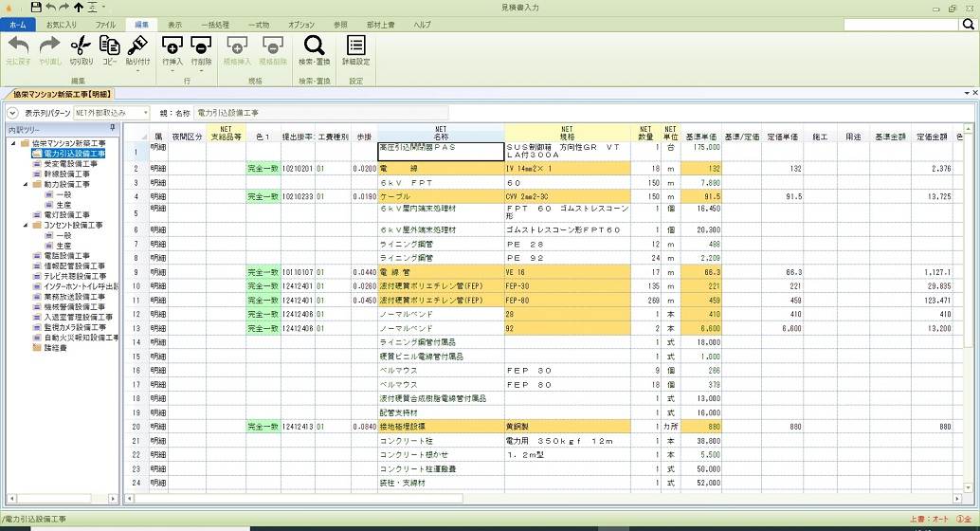The height and width of the screenshot is (531, 980).
Task: Select 受変電設備工事 in the tree
Action: pyautogui.click(x=70, y=164)
